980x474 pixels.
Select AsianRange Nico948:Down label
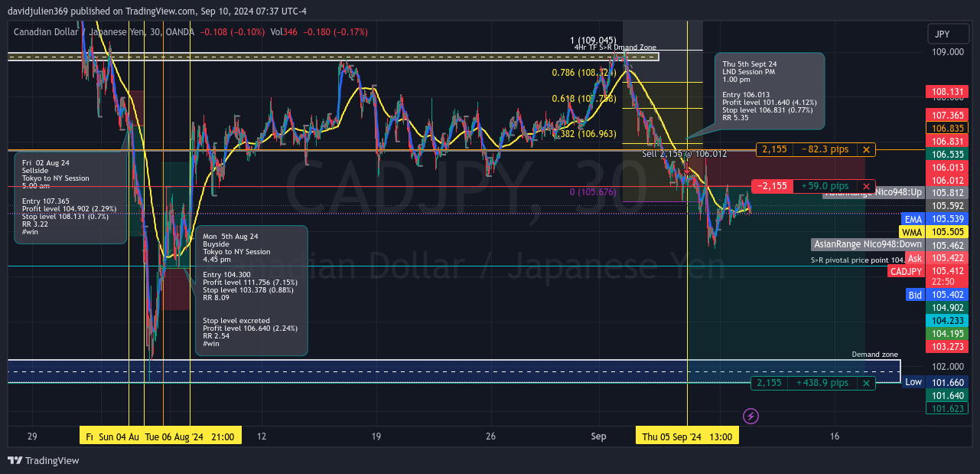(x=868, y=244)
